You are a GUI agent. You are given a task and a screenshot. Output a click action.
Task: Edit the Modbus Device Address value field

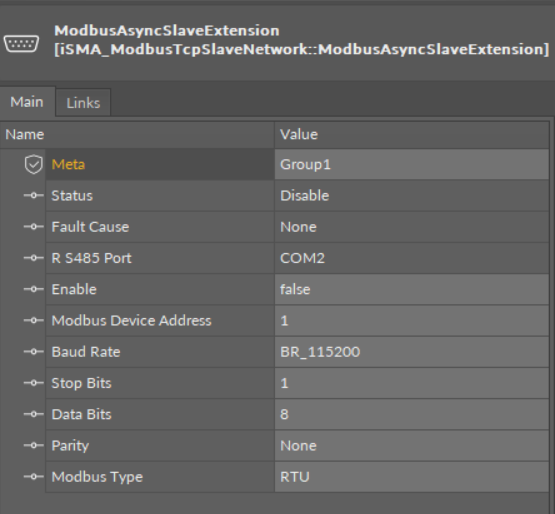coord(412,320)
